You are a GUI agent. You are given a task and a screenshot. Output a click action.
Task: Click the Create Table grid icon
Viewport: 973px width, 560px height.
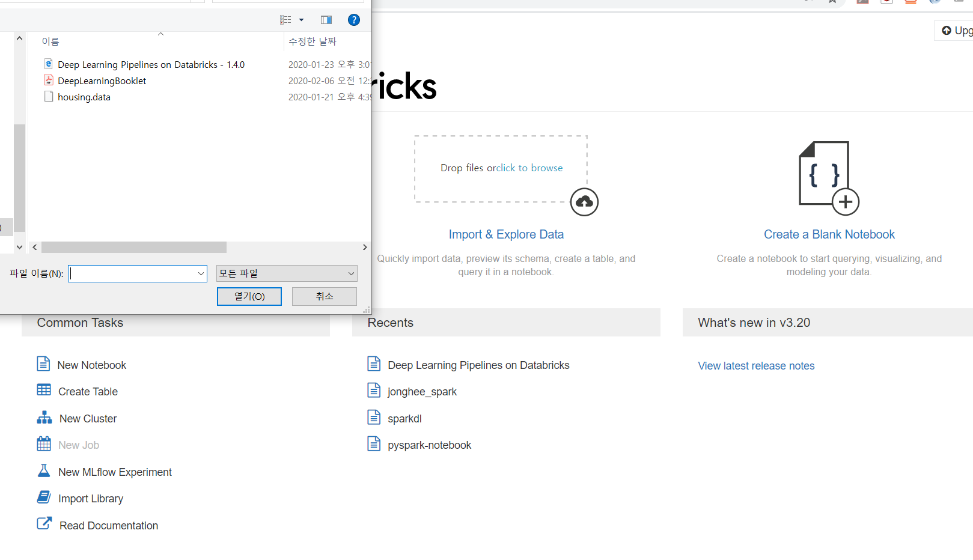point(44,390)
